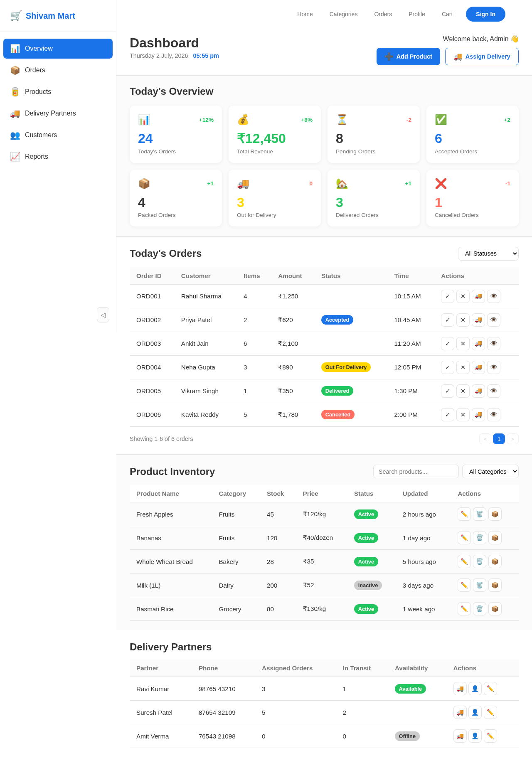Delete Milk (1L) with trash icon
This screenshot has height=758, width=532.
click(x=480, y=585)
